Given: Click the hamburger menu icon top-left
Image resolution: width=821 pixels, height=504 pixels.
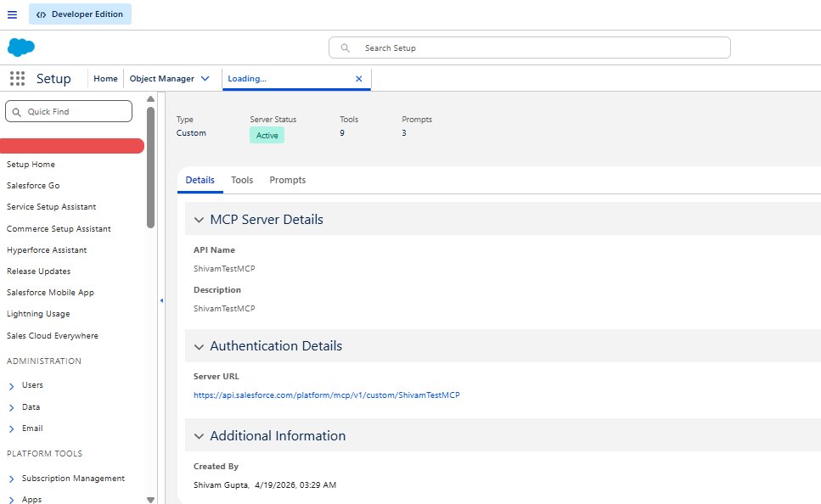Looking at the screenshot, I should [x=12, y=14].
